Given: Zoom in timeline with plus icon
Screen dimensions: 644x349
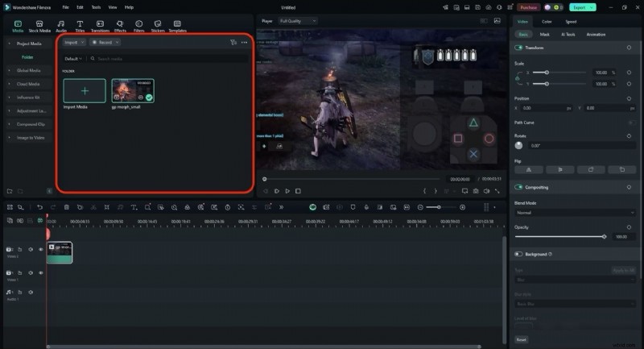Looking at the screenshot, I should point(462,207).
